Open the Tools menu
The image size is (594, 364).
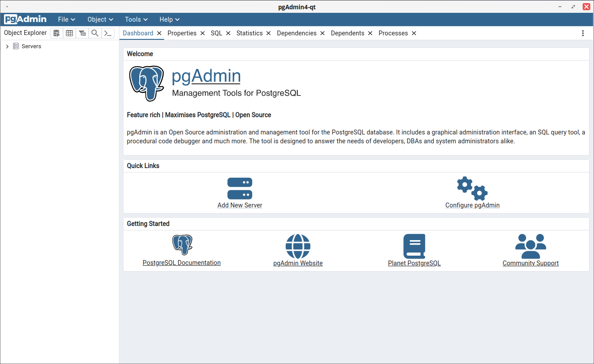136,19
